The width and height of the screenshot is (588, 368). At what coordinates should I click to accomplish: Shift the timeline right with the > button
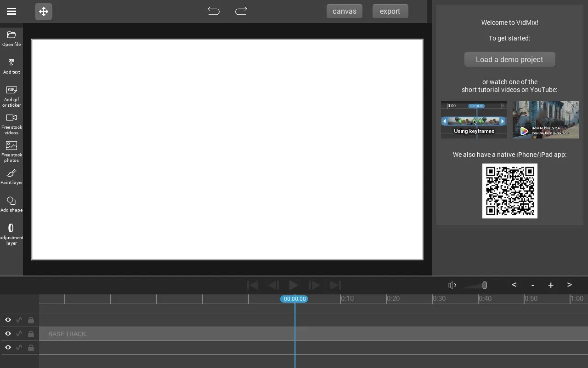pos(569,285)
